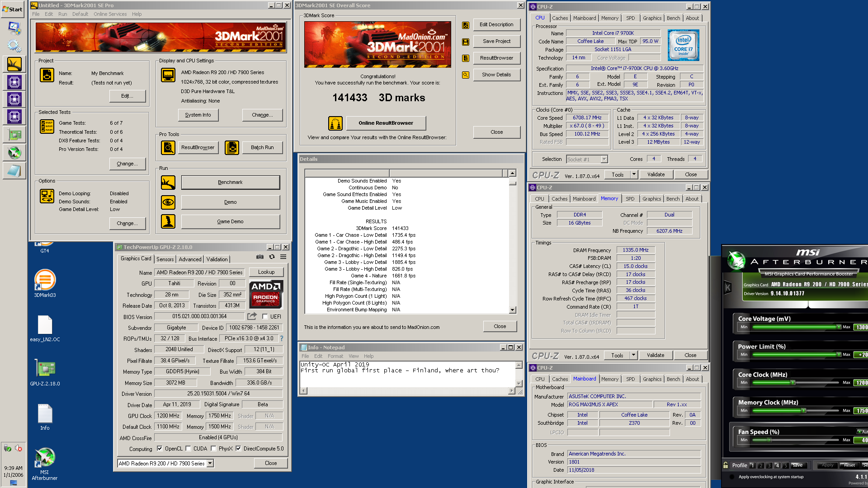Image resolution: width=868 pixels, height=488 pixels.
Task: Toggle Apply overclocking at system startup
Action: tap(732, 477)
